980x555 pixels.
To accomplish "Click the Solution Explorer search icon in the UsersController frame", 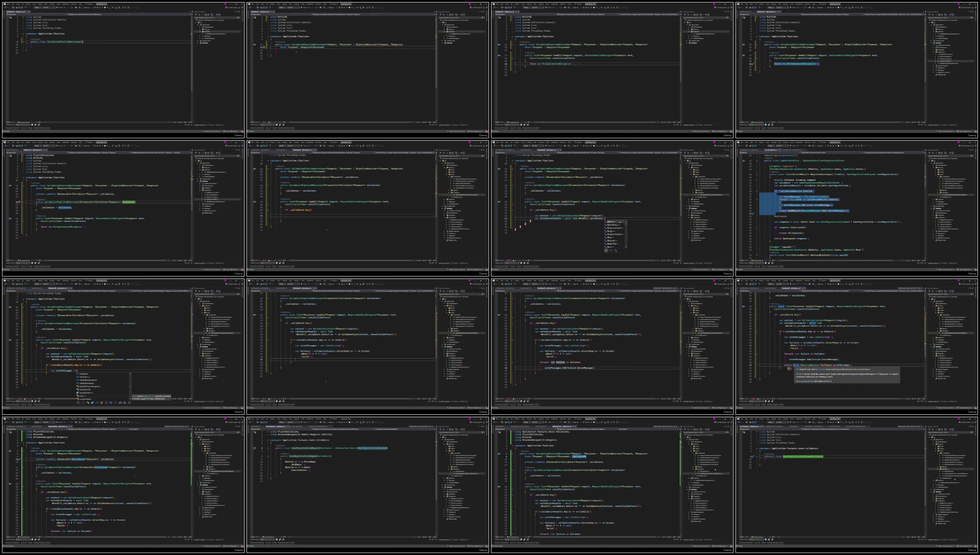I will [972, 156].
